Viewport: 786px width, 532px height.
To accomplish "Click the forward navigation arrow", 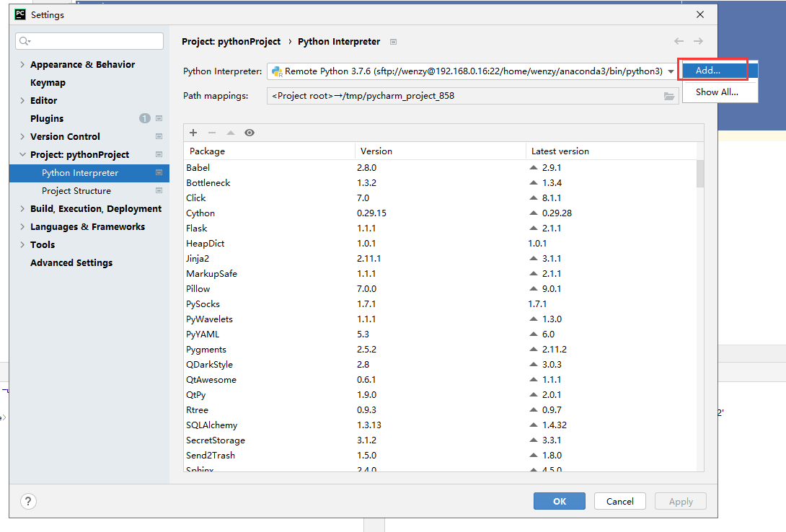I will click(698, 41).
